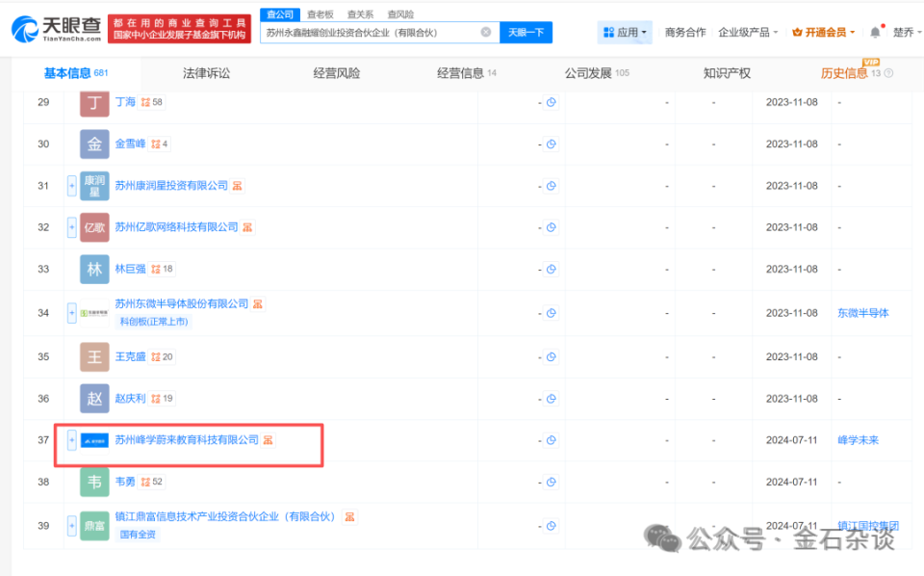Screen dimensions: 924x576
Task: Open the 苏州亿歌网络科技有限公司 link
Action: tap(176, 227)
